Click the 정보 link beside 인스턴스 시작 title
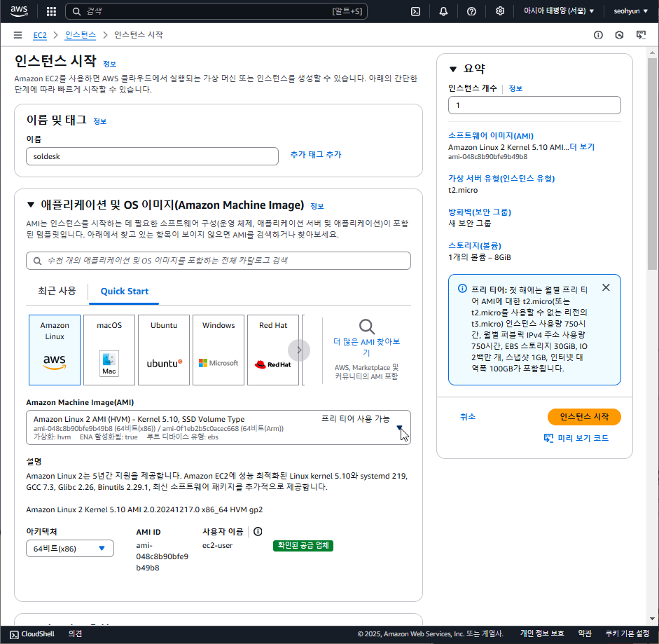This screenshot has width=659, height=644. [109, 64]
